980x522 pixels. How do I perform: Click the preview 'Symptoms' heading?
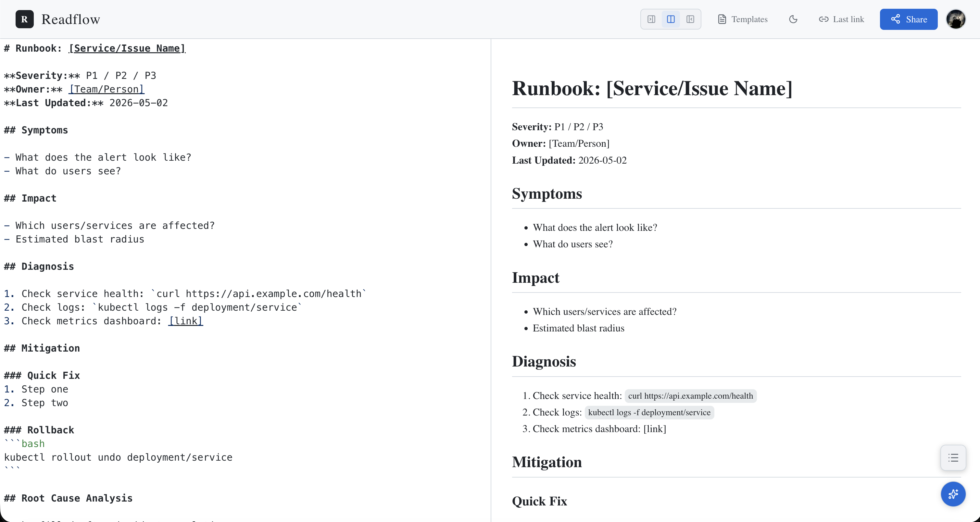coord(547,193)
